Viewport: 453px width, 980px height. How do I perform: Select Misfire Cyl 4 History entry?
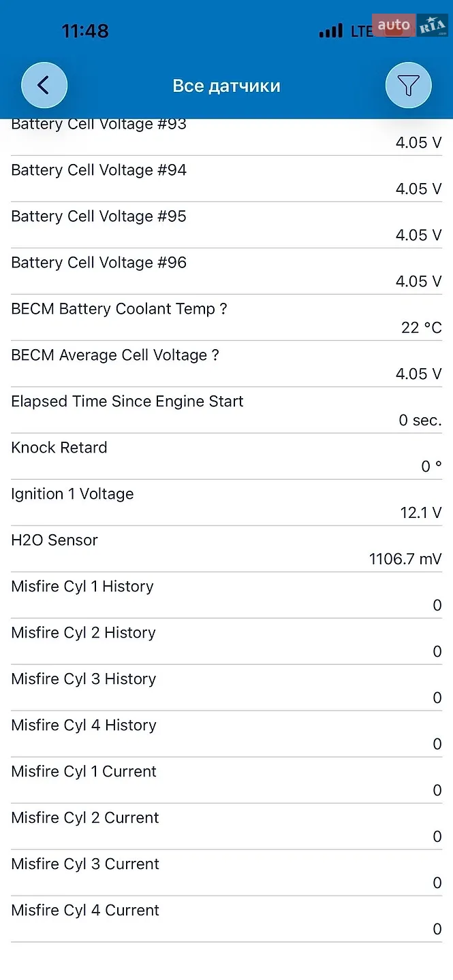point(226,734)
